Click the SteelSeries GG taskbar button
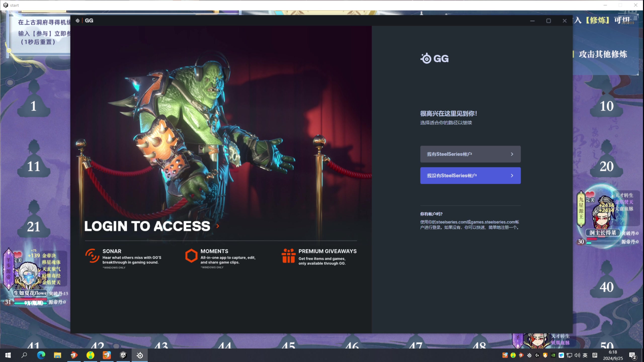 (x=140, y=355)
